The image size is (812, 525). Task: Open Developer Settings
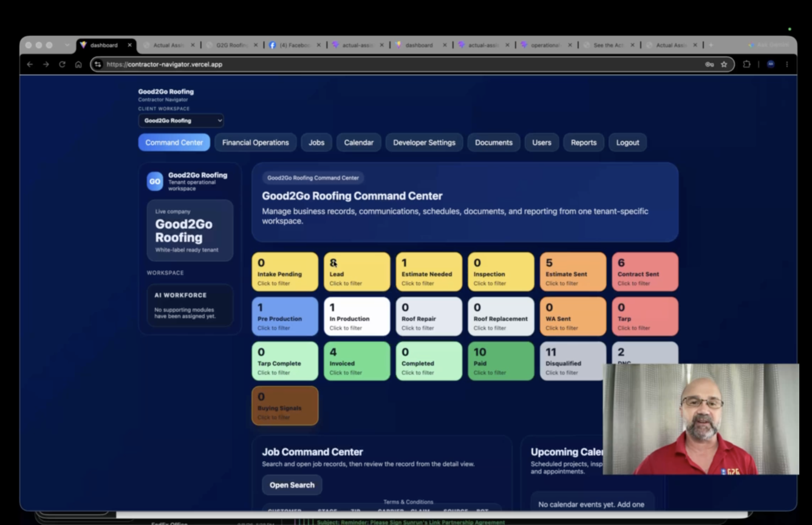coord(424,142)
